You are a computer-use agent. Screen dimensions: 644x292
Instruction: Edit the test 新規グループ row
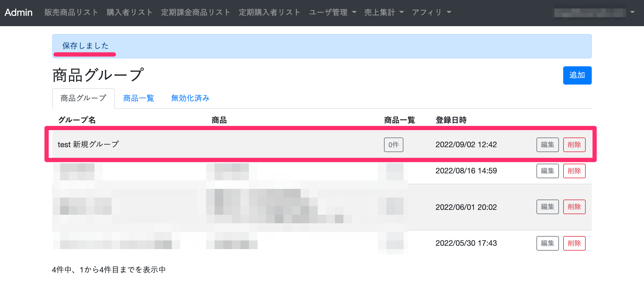[547, 145]
